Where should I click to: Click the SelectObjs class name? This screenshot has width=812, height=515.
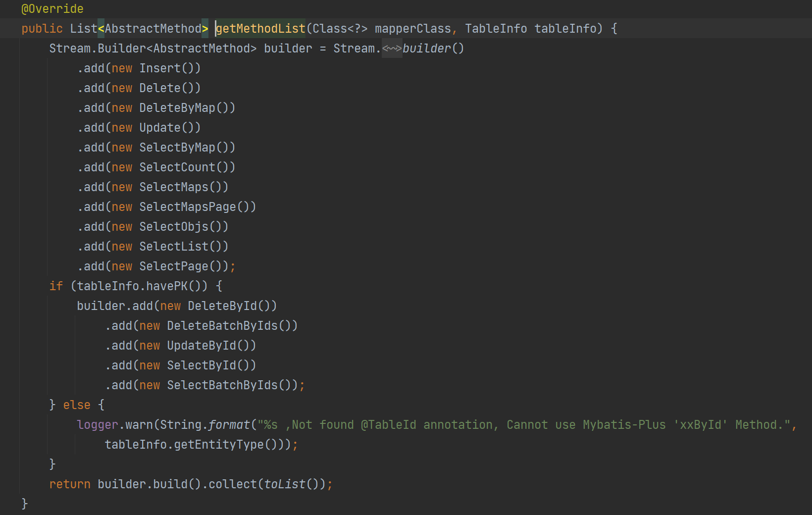click(x=174, y=227)
